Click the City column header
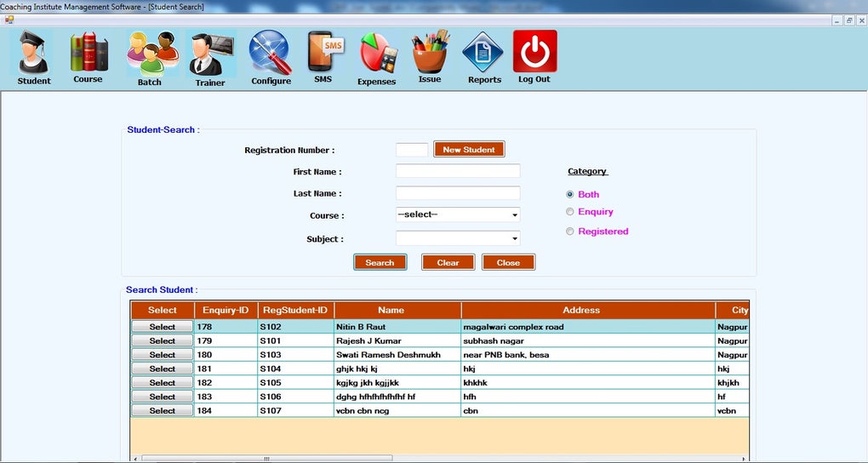Image resolution: width=868 pixels, height=463 pixels. [733, 310]
